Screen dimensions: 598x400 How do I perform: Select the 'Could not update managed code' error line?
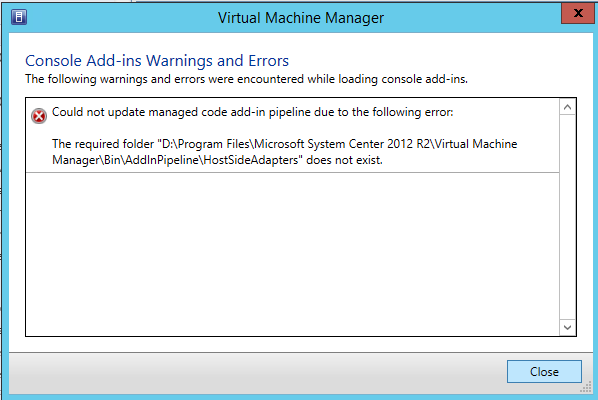point(252,112)
